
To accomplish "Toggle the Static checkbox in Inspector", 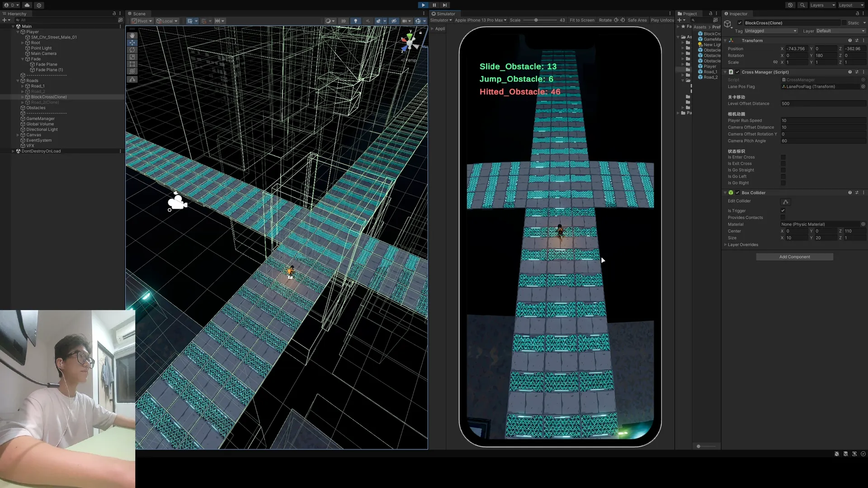I will (x=844, y=23).
